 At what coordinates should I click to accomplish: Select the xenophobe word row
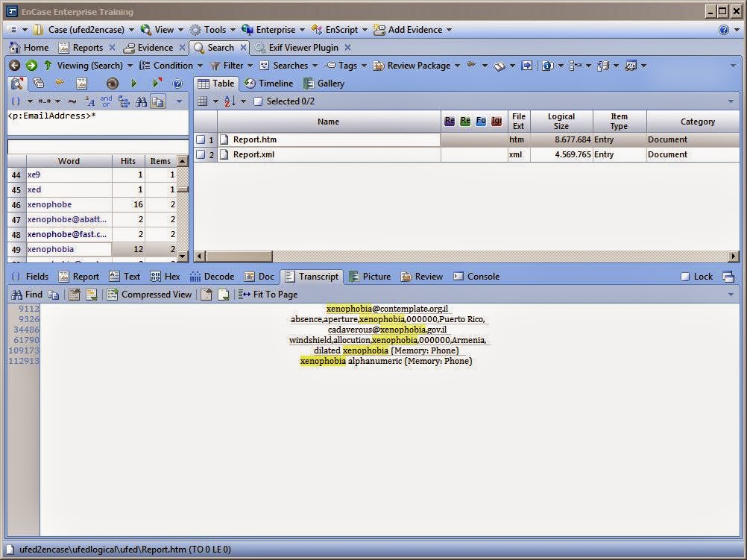tap(92, 204)
